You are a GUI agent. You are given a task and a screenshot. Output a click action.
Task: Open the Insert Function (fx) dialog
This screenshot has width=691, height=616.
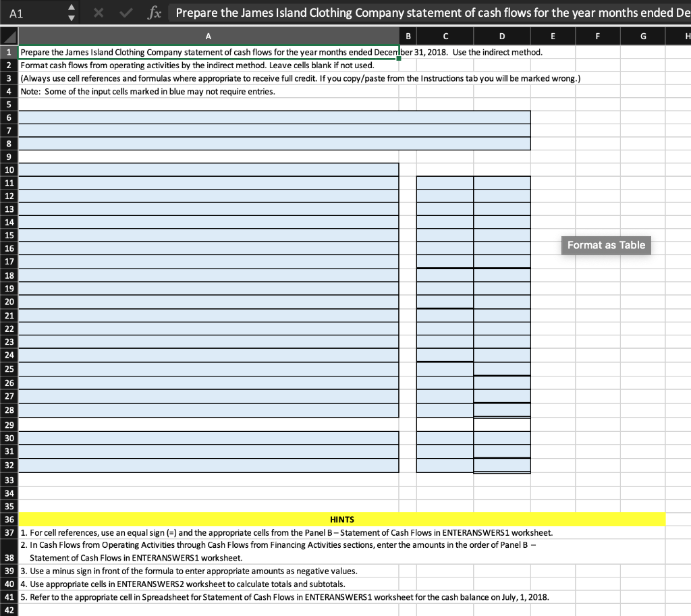(x=155, y=12)
